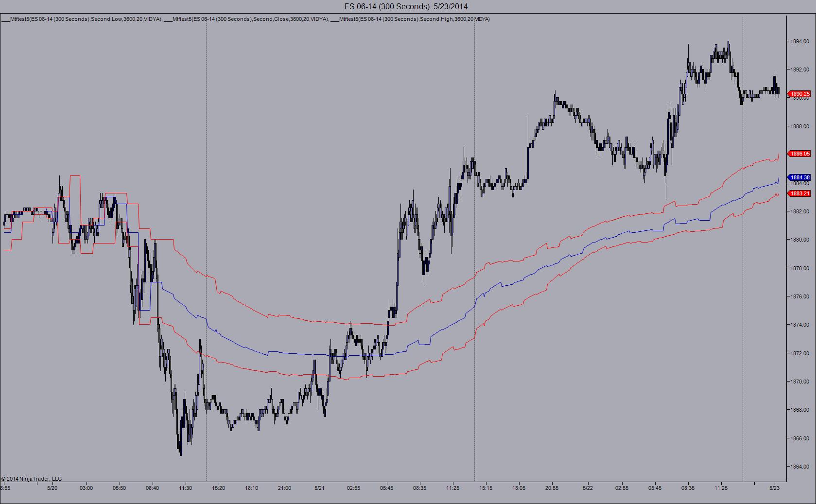The image size is (816, 504).
Task: Click the 18:05 time axis label
Action: [x=519, y=488]
